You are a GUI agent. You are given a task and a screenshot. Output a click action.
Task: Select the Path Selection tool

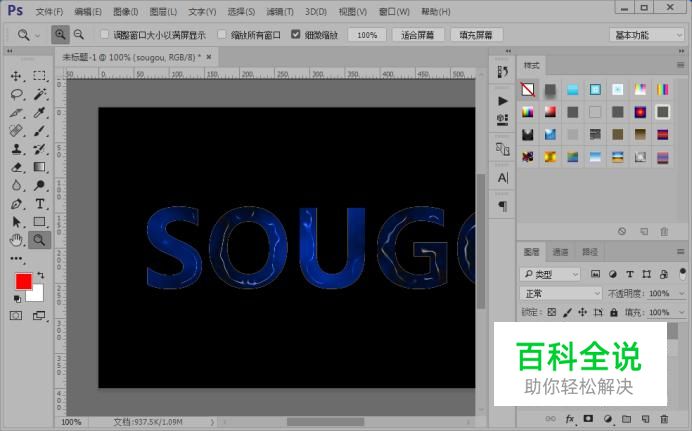[x=16, y=222]
